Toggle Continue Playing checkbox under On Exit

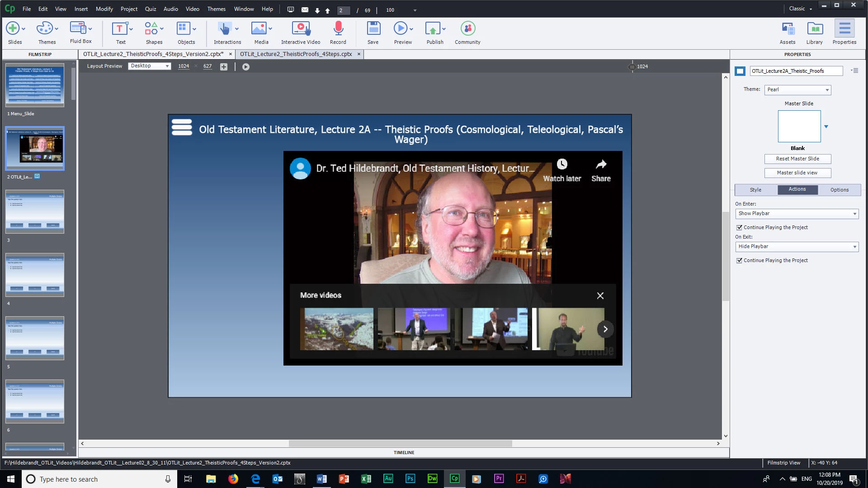(x=740, y=261)
